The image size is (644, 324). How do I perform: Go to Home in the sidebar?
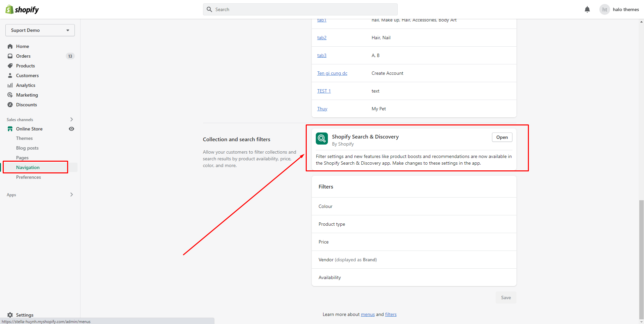point(22,46)
